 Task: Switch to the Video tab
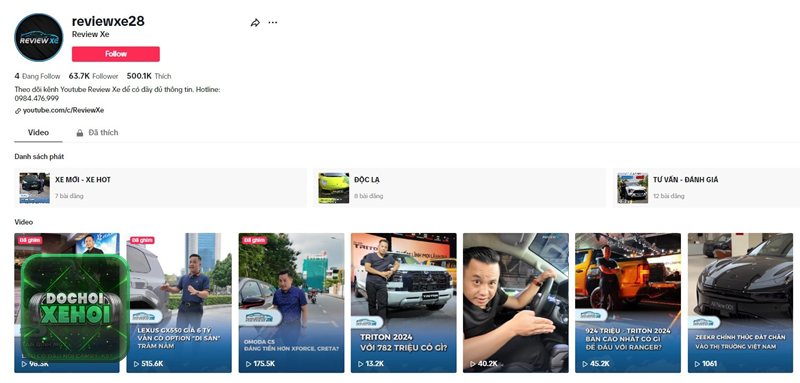click(x=38, y=133)
